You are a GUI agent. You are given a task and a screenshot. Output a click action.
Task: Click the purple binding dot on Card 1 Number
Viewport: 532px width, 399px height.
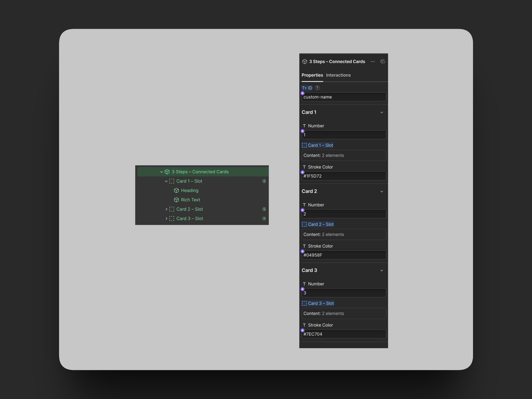click(x=302, y=131)
